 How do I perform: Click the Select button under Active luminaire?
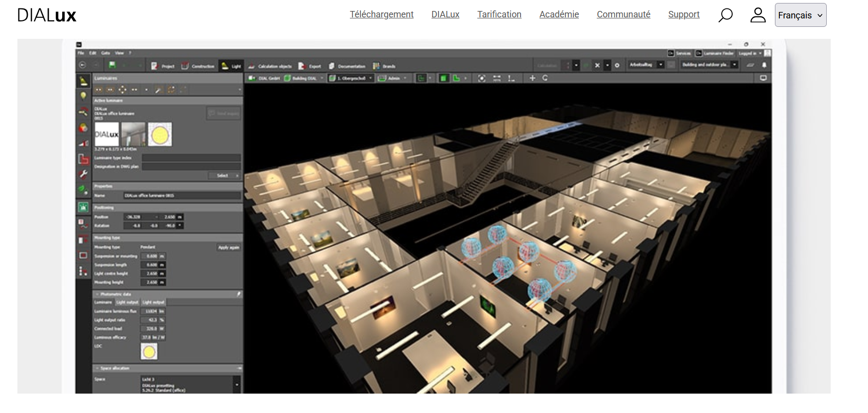tap(224, 176)
